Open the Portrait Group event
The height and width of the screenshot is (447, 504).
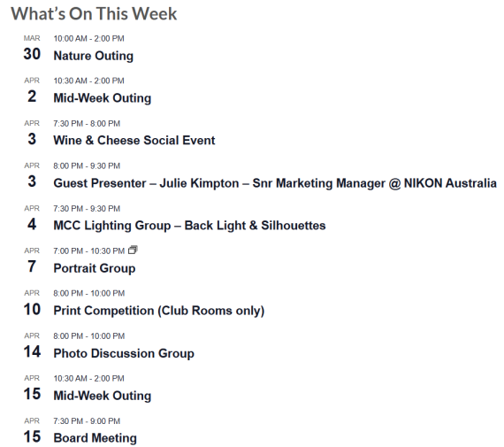95,268
